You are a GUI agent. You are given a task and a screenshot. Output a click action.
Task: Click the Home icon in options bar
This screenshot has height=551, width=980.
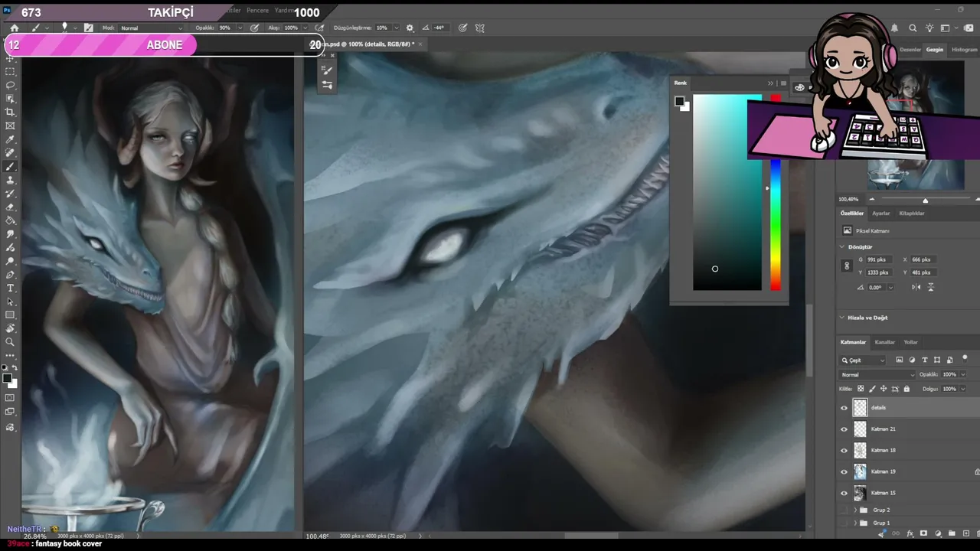click(x=14, y=28)
